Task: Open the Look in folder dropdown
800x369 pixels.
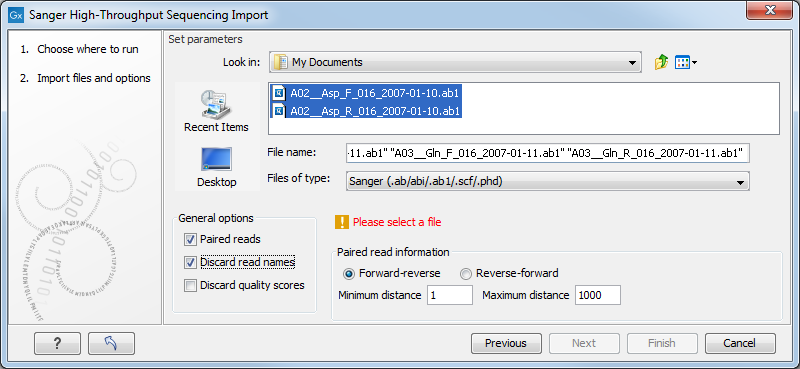Action: click(455, 62)
